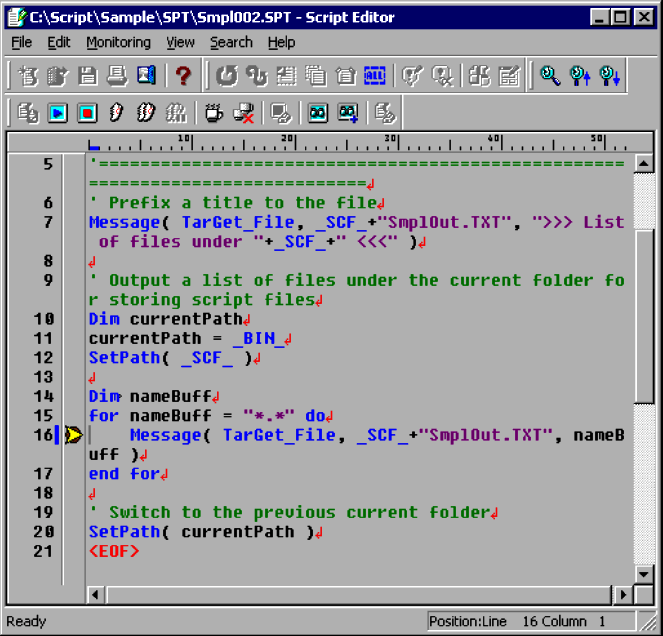Open the View menu
The image size is (663, 636).
point(181,42)
